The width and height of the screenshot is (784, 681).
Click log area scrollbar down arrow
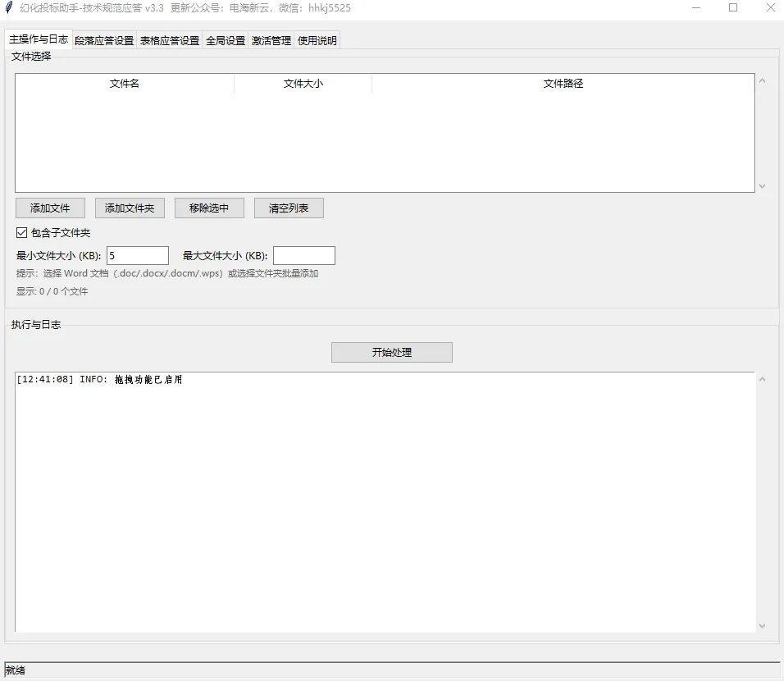762,625
